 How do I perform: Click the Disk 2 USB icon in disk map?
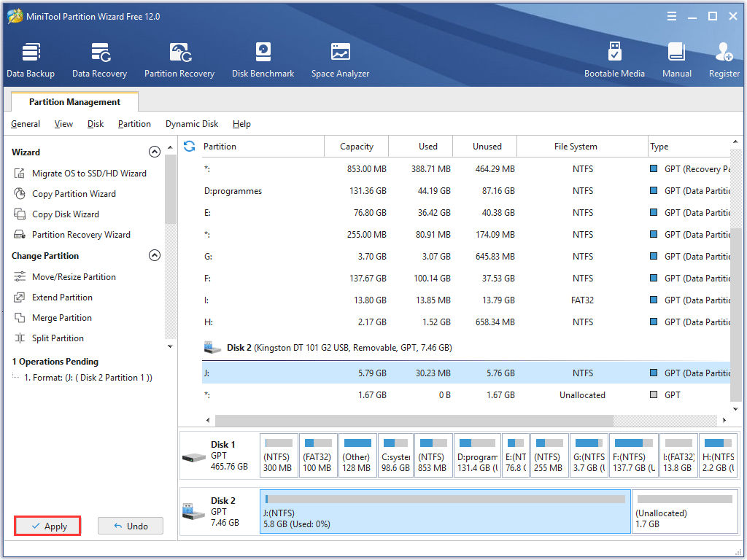click(x=194, y=512)
